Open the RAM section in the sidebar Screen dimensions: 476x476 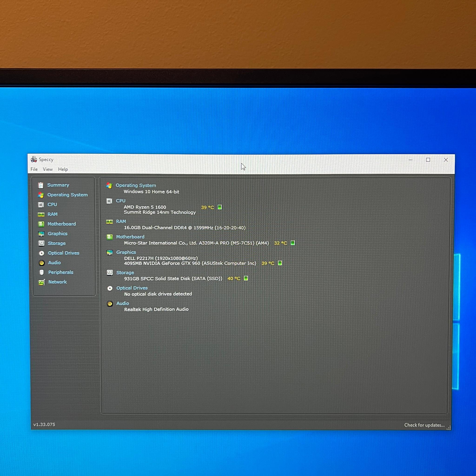(53, 214)
